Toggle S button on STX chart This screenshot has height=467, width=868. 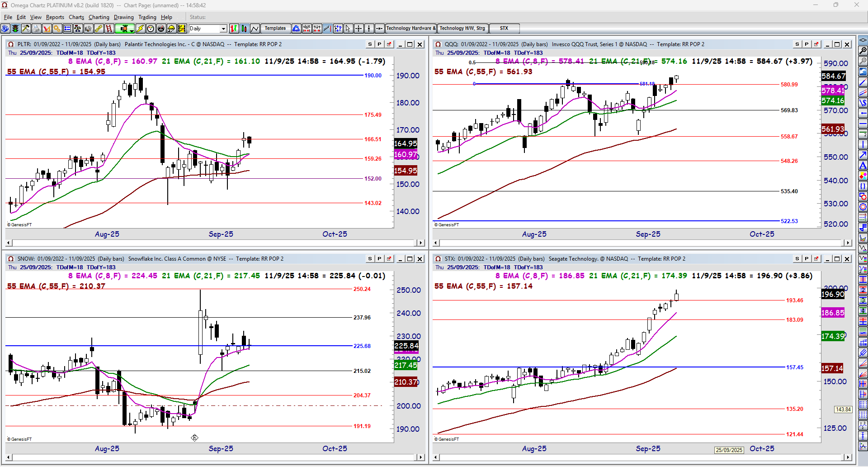[797, 259]
